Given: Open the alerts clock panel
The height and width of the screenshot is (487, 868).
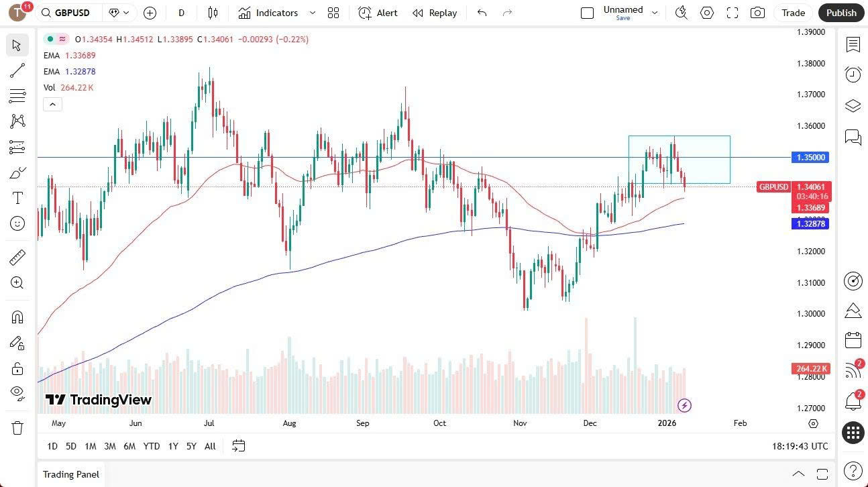Looking at the screenshot, I should point(853,74).
